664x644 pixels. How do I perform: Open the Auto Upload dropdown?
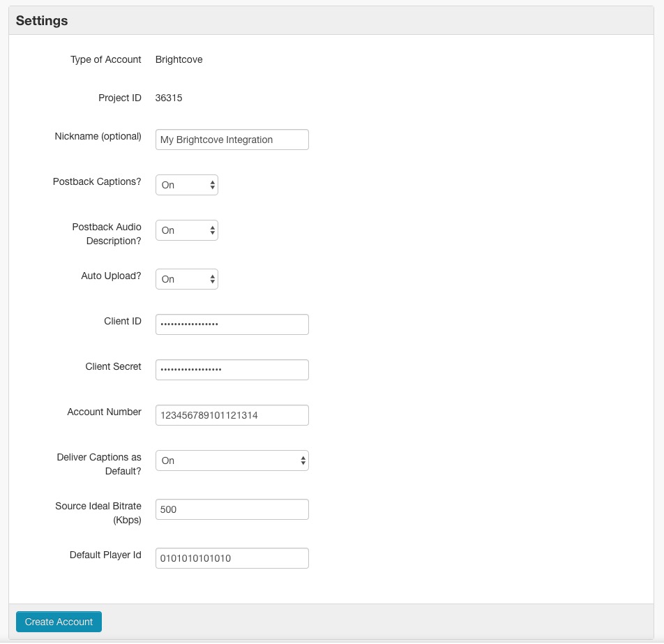187,279
